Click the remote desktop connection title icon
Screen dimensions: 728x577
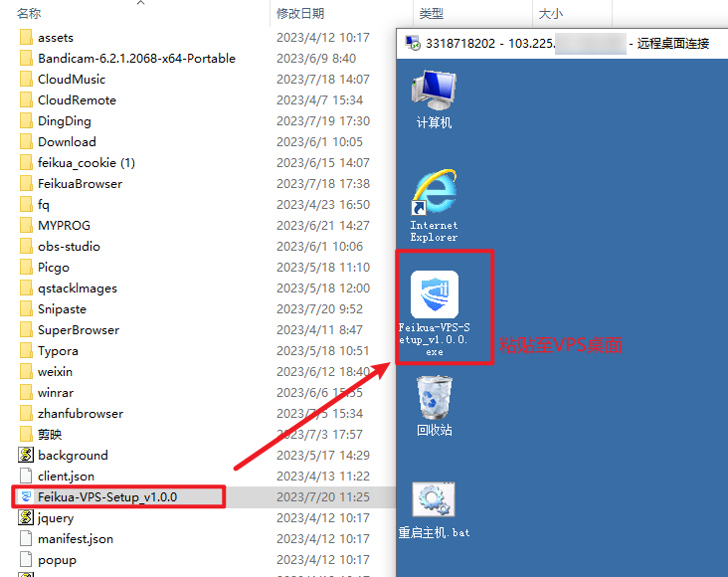pyautogui.click(x=410, y=43)
